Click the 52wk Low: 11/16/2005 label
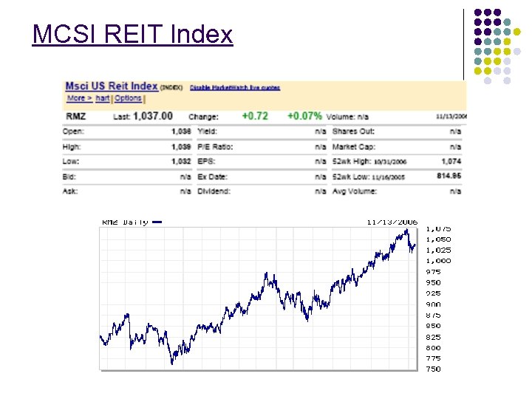Viewport: 532px width, 399px height. tap(368, 177)
